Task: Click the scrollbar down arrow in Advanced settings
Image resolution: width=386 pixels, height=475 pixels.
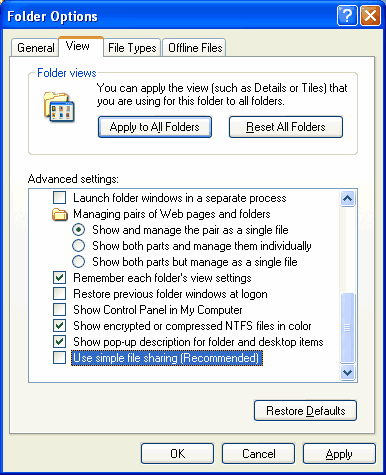Action: pyautogui.click(x=347, y=372)
